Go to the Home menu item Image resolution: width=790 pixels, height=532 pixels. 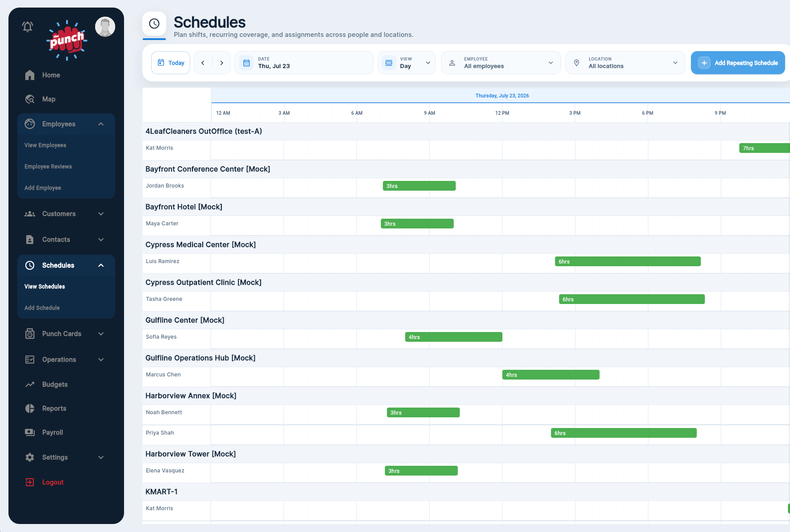[x=51, y=75]
